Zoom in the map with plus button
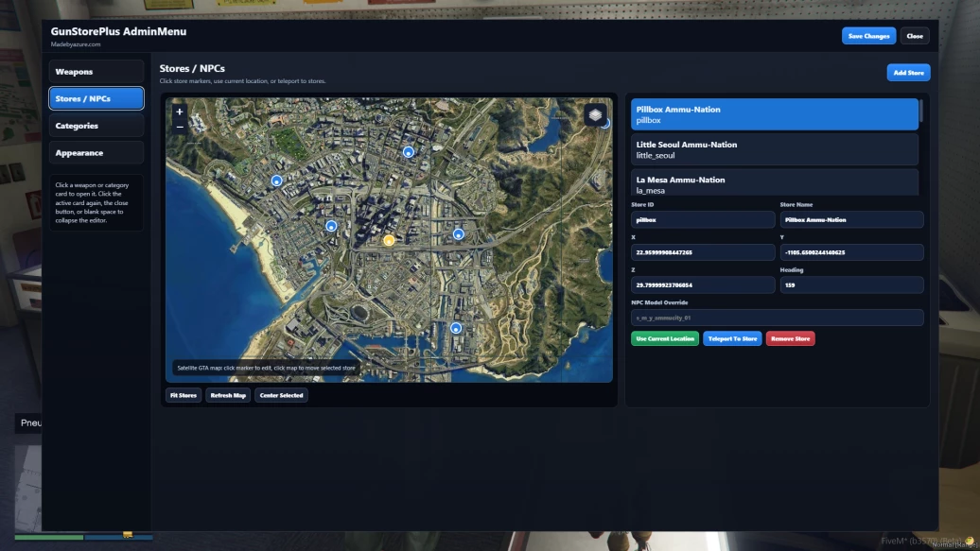 (180, 112)
